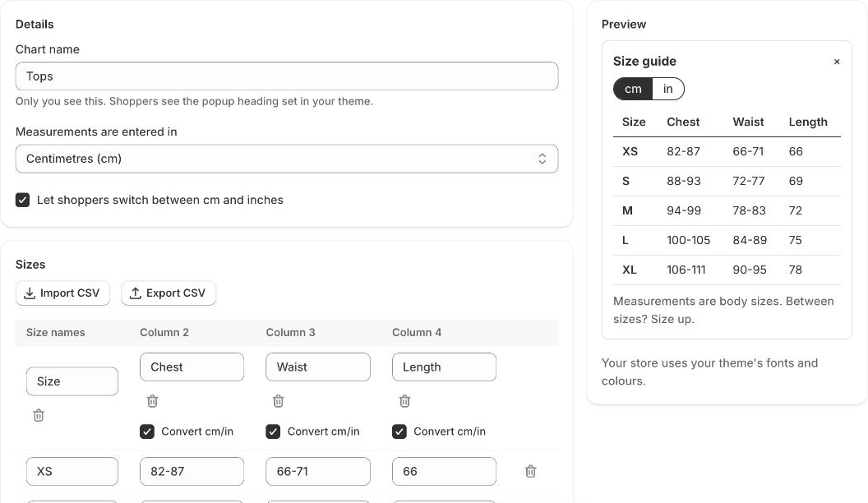Image resolution: width=868 pixels, height=503 pixels.
Task: Toggle shoppers switching between cm and inches
Action: pos(23,200)
